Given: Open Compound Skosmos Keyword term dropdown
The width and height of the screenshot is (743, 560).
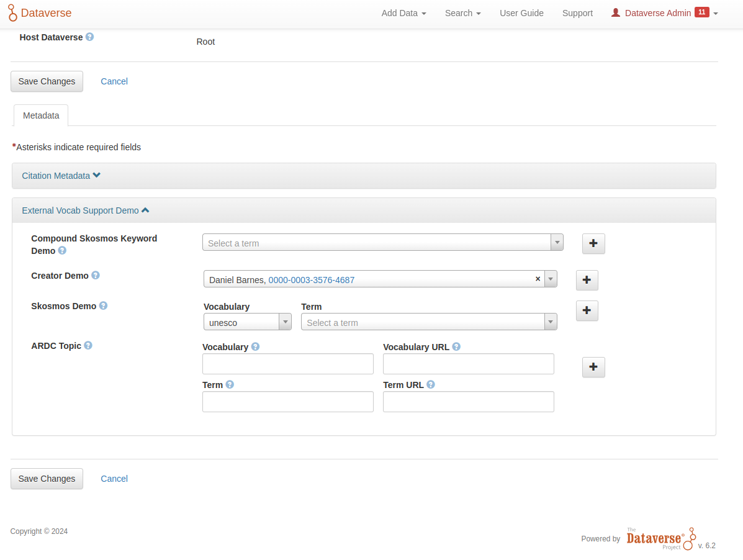Looking at the screenshot, I should pos(382,243).
